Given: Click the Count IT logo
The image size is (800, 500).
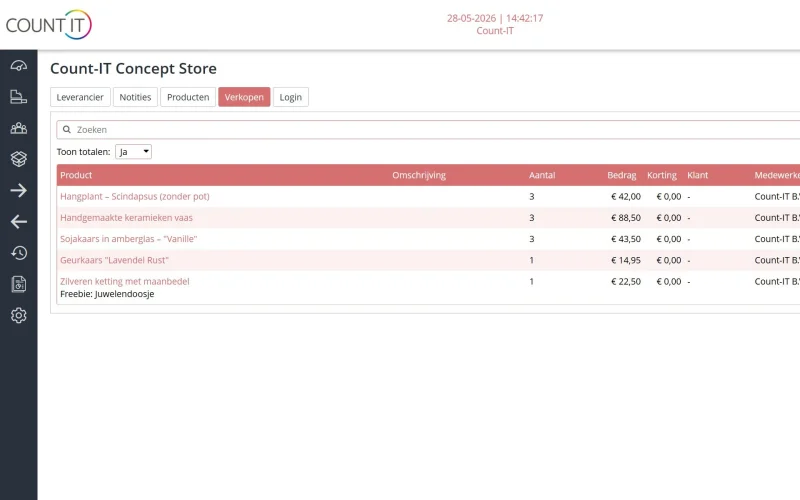Looking at the screenshot, I should point(48,24).
